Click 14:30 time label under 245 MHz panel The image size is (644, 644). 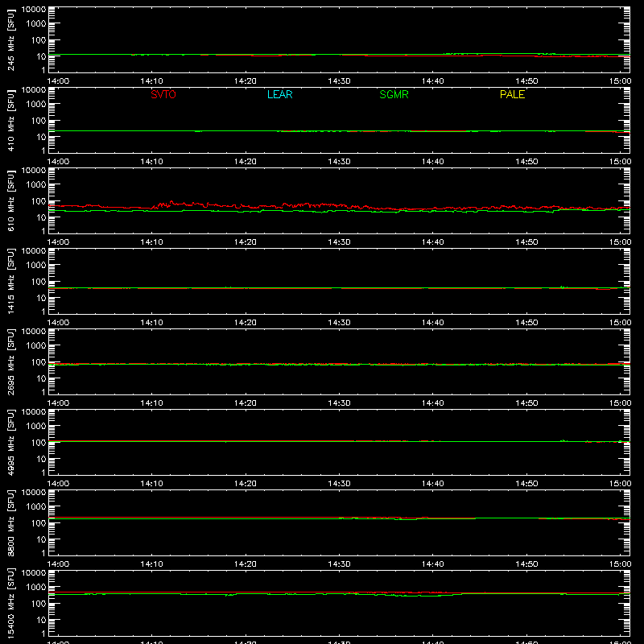[x=339, y=81]
